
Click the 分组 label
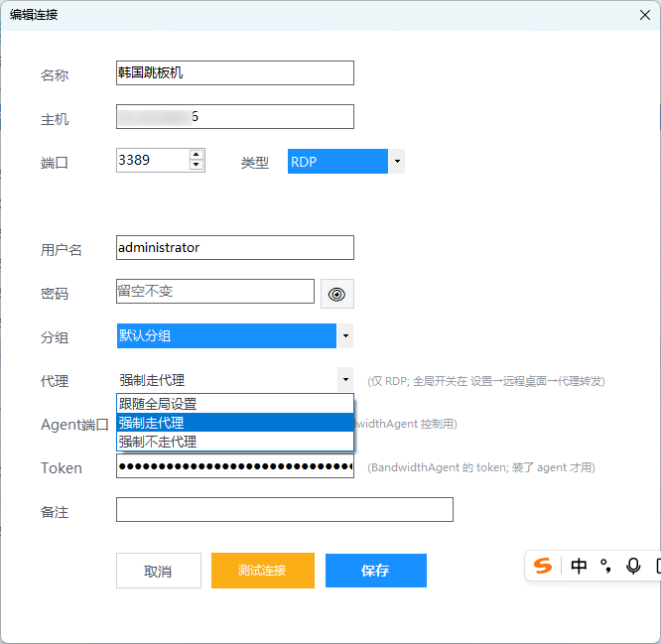tap(55, 337)
